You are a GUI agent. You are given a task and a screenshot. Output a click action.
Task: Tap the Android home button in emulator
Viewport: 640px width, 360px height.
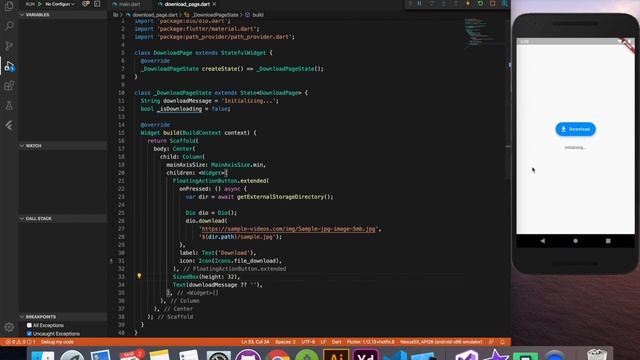[x=575, y=241]
